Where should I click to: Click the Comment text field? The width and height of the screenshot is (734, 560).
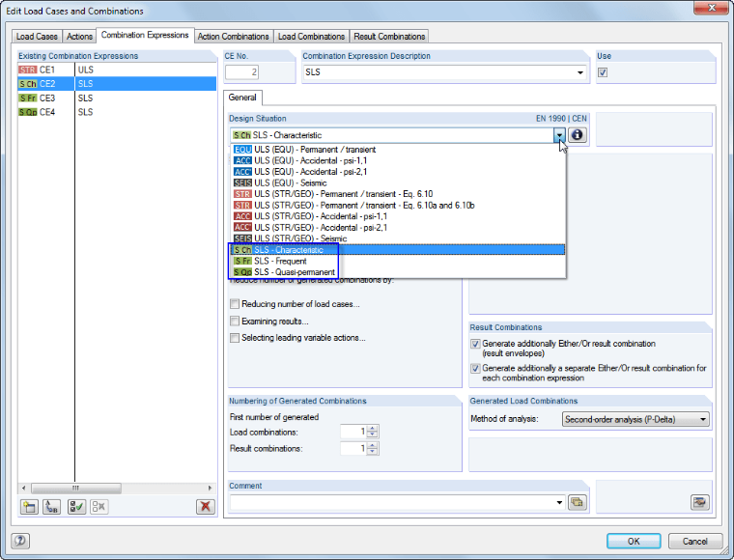tap(392, 502)
